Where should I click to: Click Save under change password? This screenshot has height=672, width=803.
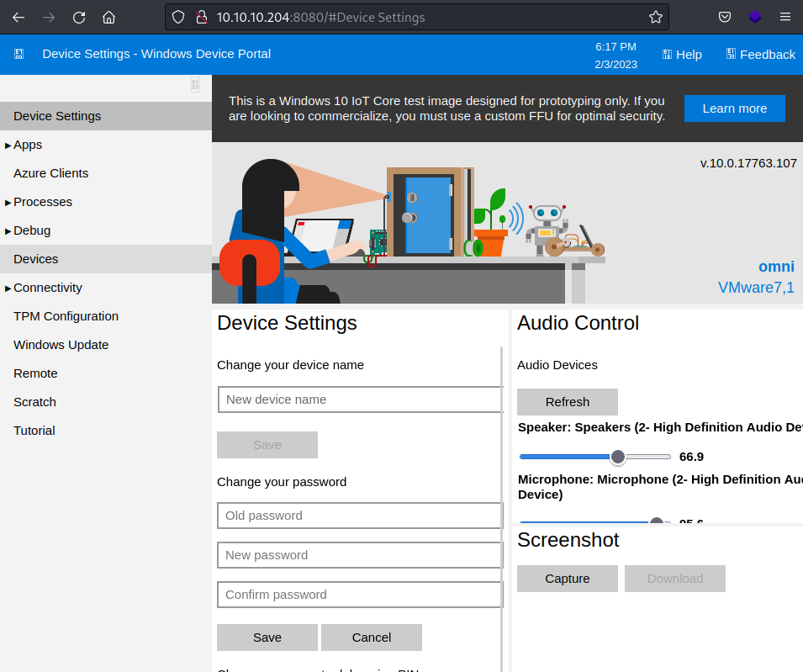pos(267,638)
